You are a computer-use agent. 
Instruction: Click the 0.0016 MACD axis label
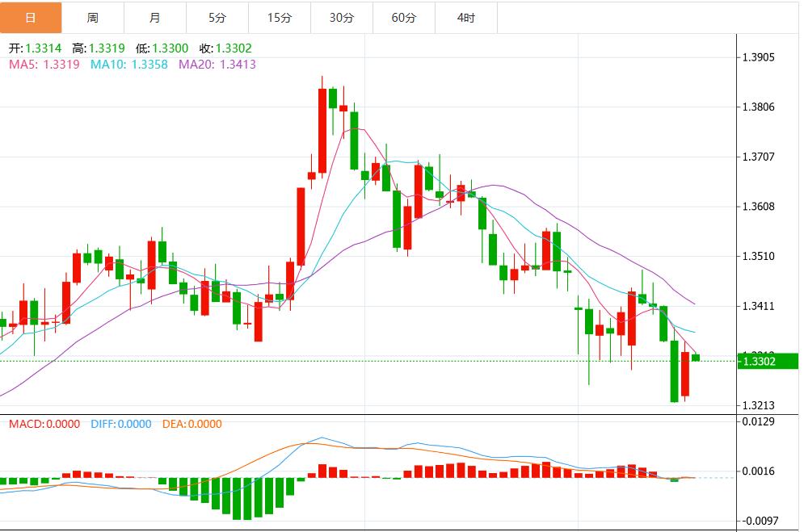[x=759, y=471]
